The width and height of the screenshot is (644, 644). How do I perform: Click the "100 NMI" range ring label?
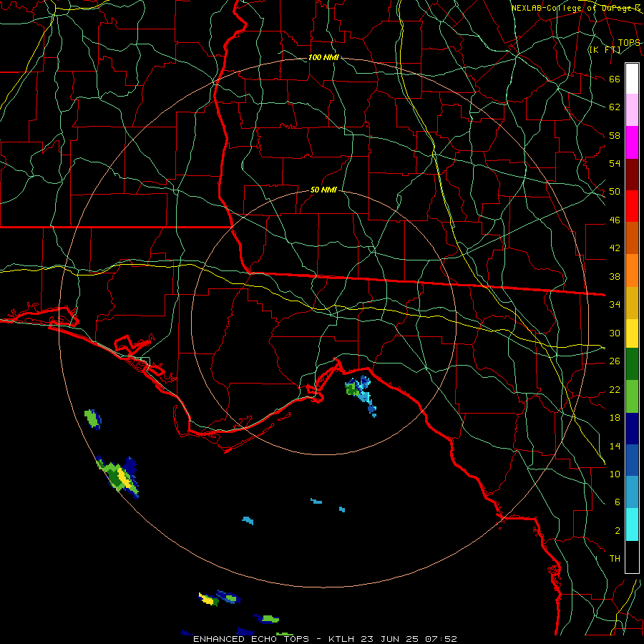pyautogui.click(x=323, y=57)
